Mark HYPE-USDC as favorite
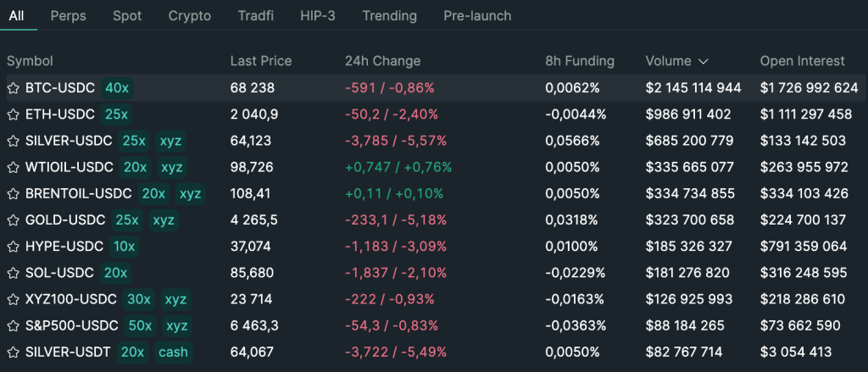The image size is (868, 372). coord(13,247)
